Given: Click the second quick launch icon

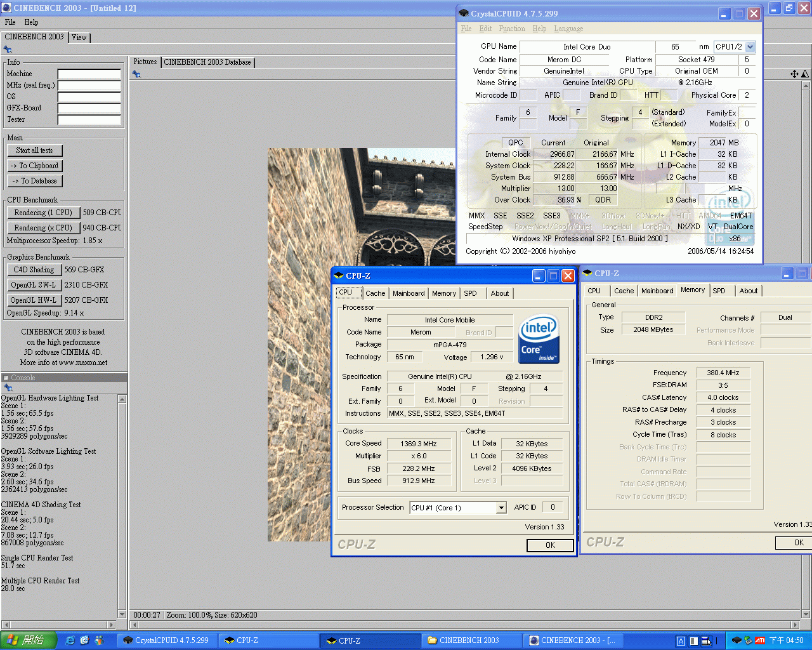Looking at the screenshot, I should coord(84,640).
